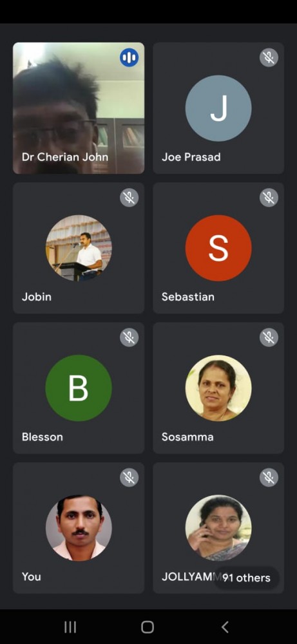This screenshot has width=297, height=644.
Task: Tap the J avatar for Joe Prasad
Action: pyautogui.click(x=218, y=108)
